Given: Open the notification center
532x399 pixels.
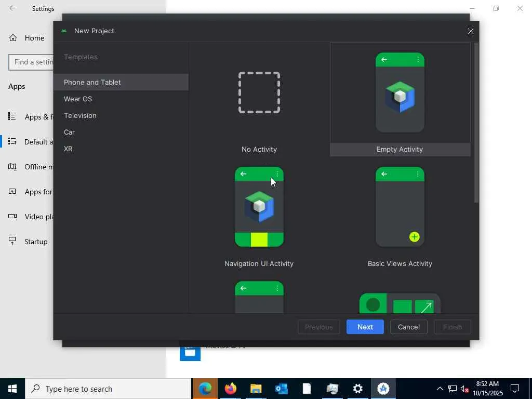Looking at the screenshot, I should tap(515, 389).
